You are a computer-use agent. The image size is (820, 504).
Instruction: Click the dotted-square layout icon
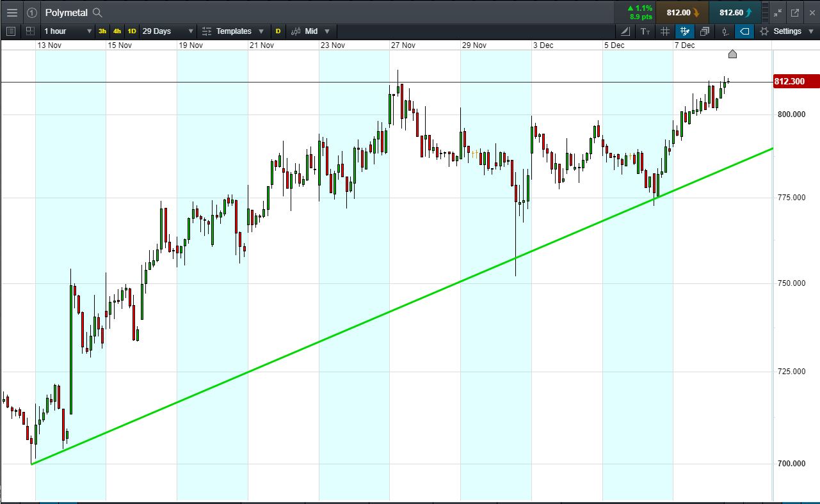[30, 31]
